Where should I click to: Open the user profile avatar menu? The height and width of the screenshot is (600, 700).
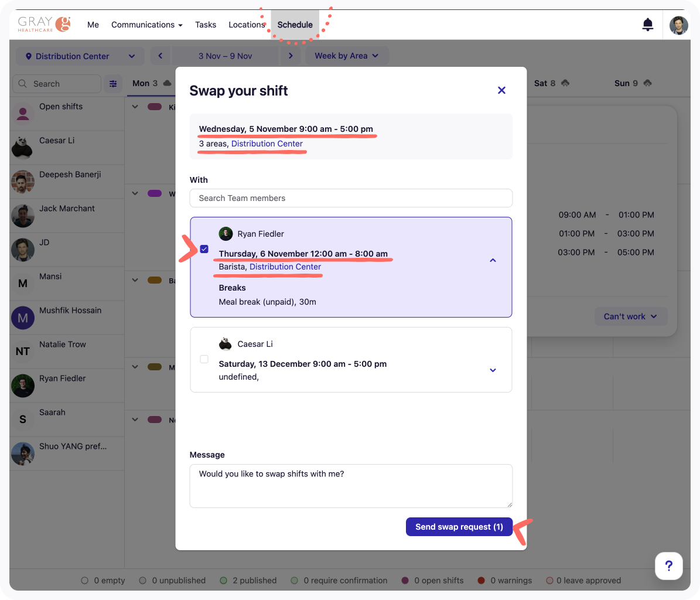(678, 25)
